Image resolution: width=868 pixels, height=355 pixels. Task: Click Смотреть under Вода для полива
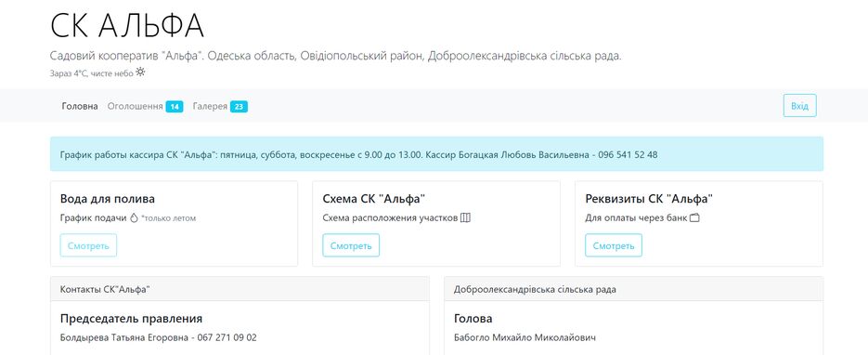click(88, 245)
